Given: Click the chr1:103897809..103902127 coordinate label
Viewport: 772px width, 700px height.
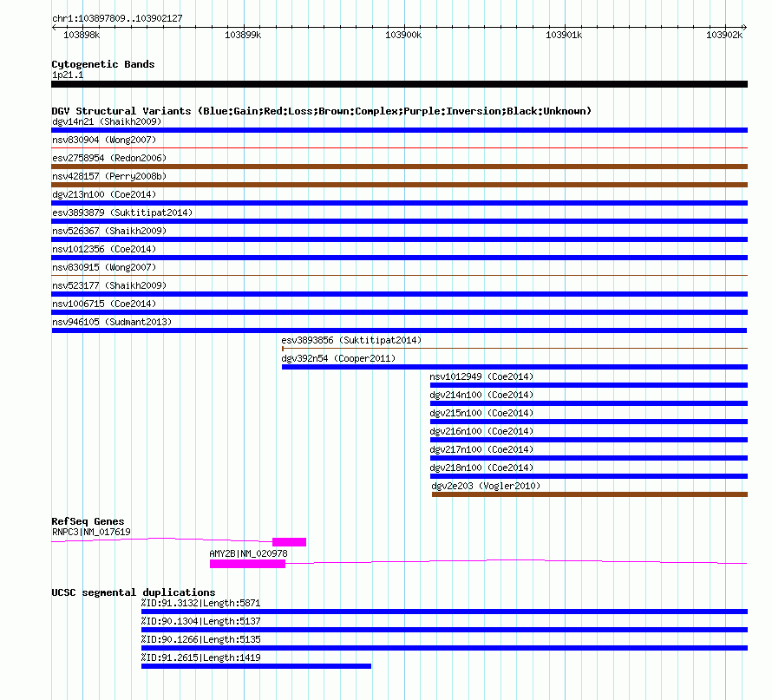Looking at the screenshot, I should pos(117,18).
